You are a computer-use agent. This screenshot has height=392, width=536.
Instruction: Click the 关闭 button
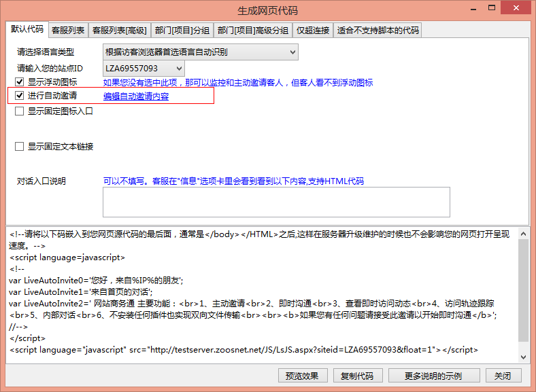503,376
